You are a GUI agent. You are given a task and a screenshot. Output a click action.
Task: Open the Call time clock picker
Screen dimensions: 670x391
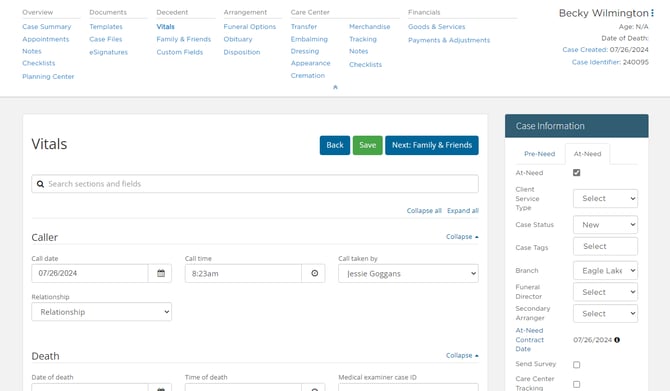click(x=314, y=273)
